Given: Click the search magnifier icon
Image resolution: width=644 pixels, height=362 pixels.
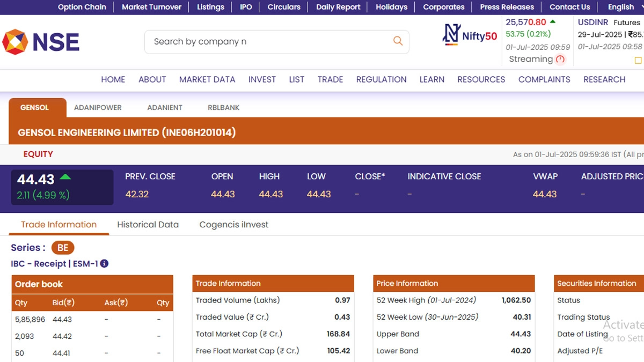Looking at the screenshot, I should 398,41.
